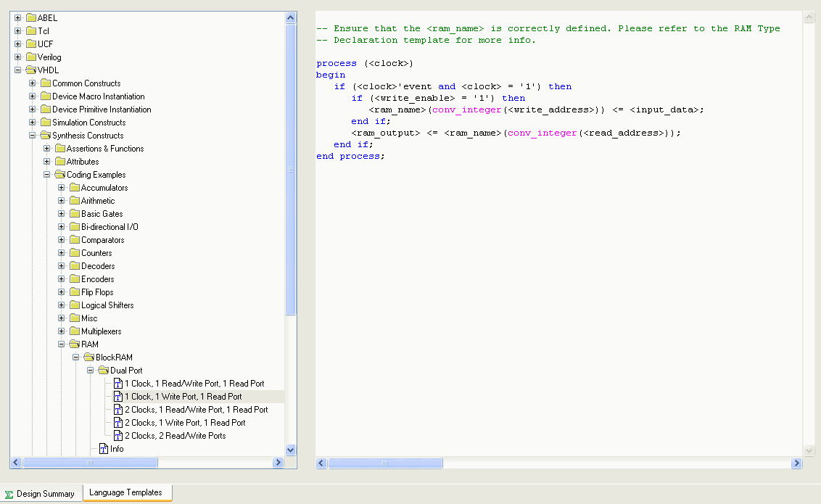The width and height of the screenshot is (821, 504).
Task: Collapse the Coding Examples node
Action: (x=47, y=175)
